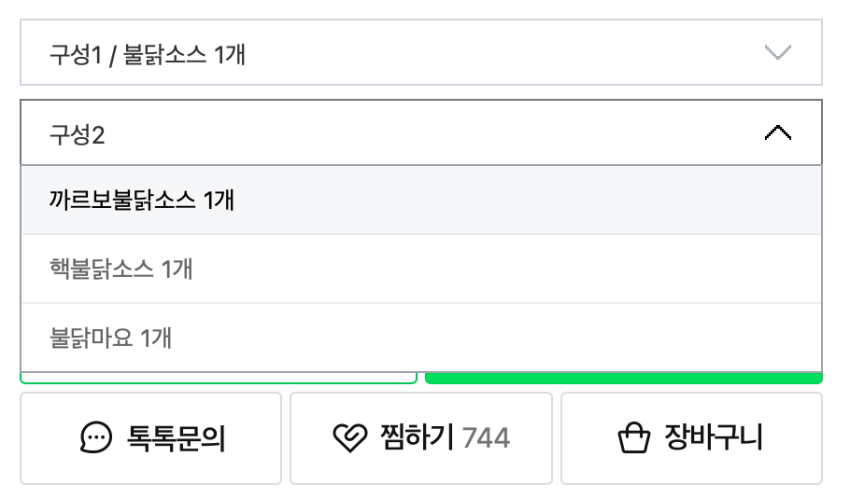Collapse the open 구성2 dropdown header
Image resolution: width=850 pixels, height=498 pixels.
click(420, 133)
